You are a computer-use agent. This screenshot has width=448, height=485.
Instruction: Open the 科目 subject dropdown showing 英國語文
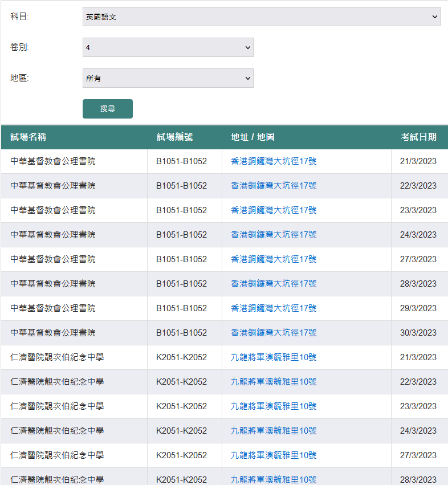[x=262, y=17]
